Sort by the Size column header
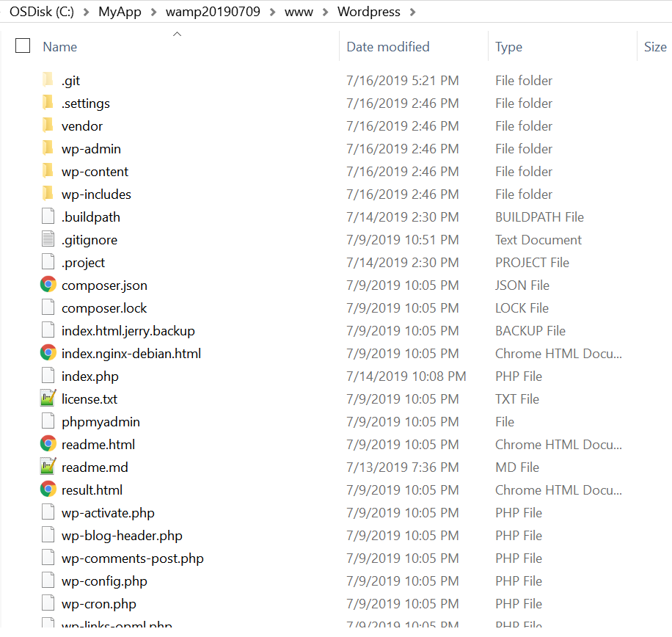 655,47
